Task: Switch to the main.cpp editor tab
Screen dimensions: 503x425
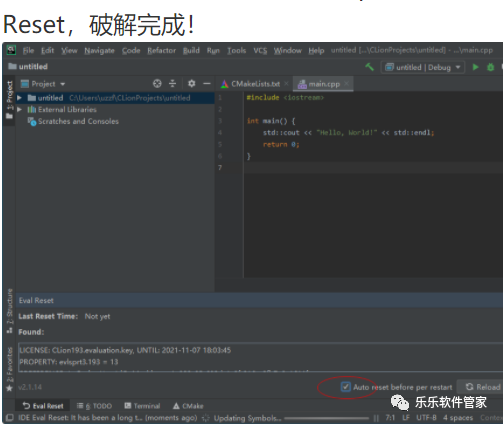Action: click(x=323, y=84)
